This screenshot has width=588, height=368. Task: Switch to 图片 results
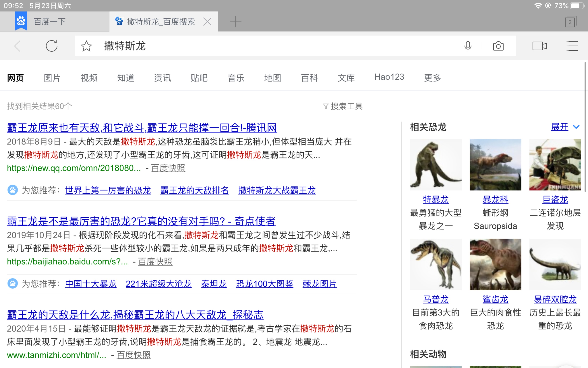coord(52,78)
